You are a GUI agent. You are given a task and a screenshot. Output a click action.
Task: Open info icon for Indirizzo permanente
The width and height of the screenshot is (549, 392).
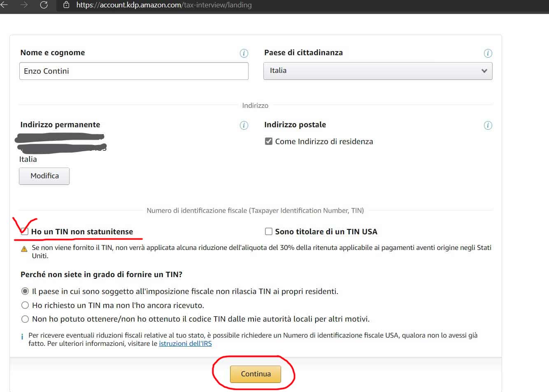[244, 125]
